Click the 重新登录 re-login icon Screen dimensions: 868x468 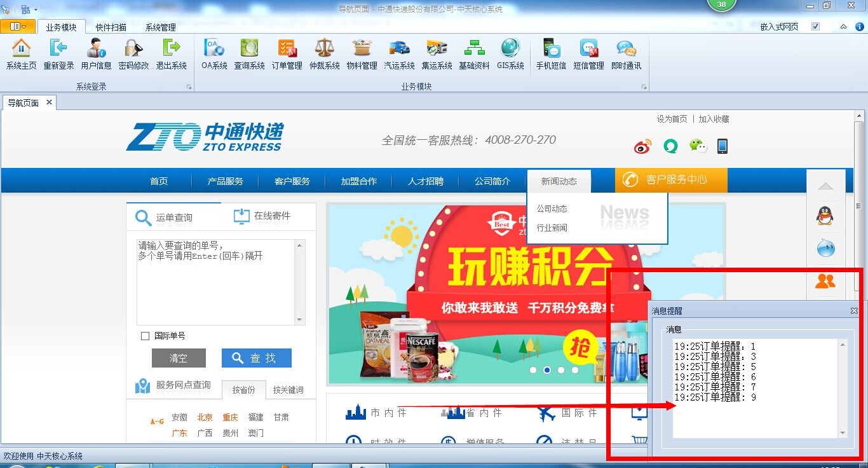tap(58, 54)
